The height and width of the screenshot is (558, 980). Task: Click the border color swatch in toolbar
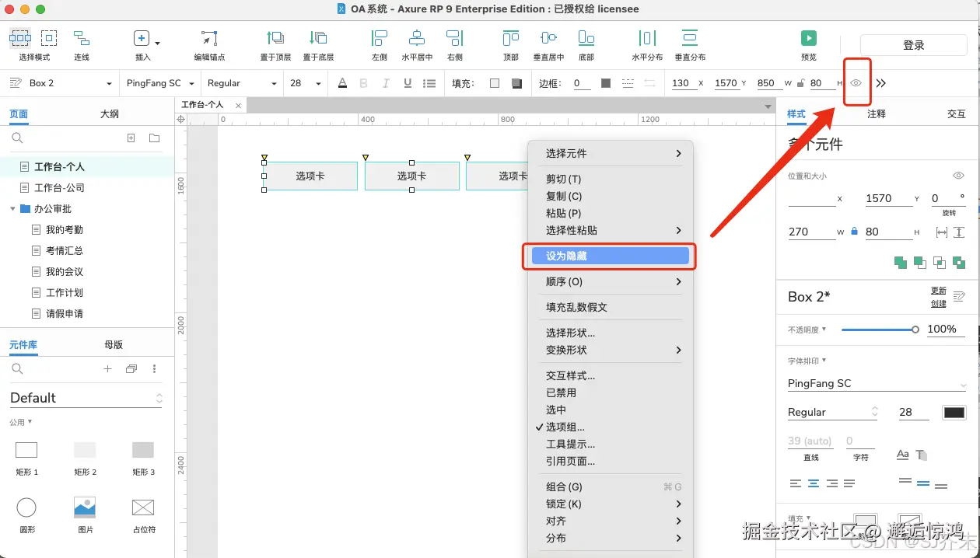tap(606, 83)
